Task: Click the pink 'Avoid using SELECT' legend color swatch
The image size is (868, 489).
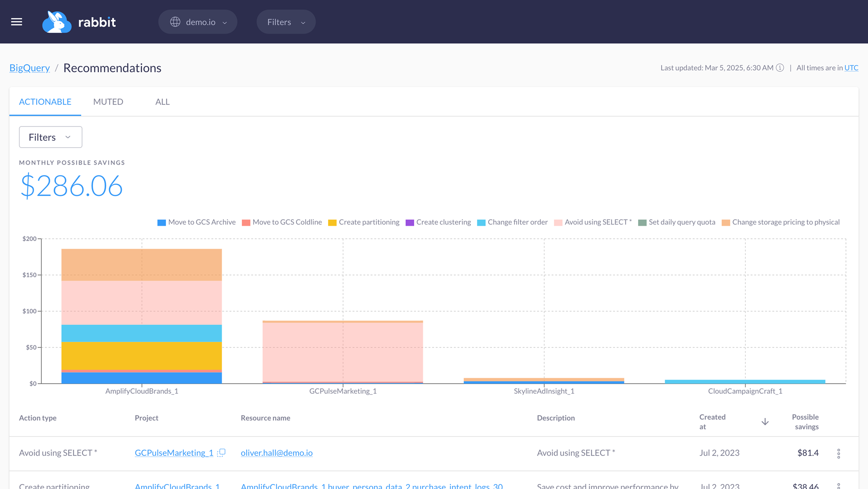Action: pos(558,222)
